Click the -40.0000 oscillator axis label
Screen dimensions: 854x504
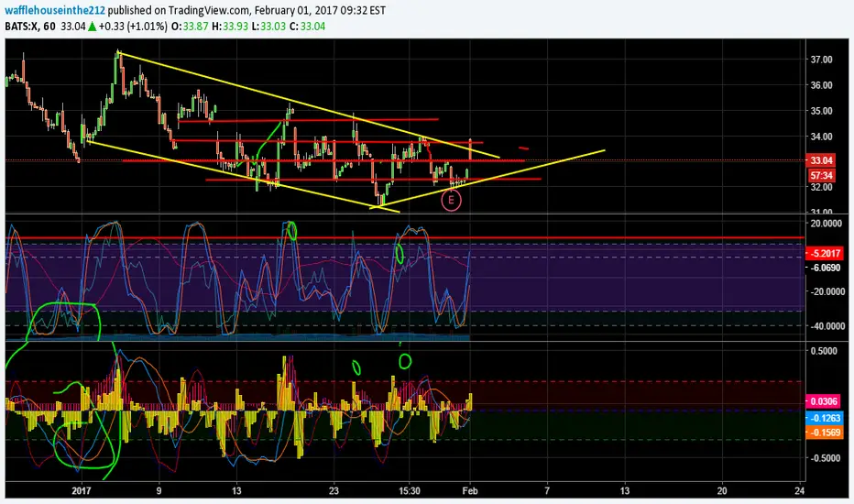(826, 326)
